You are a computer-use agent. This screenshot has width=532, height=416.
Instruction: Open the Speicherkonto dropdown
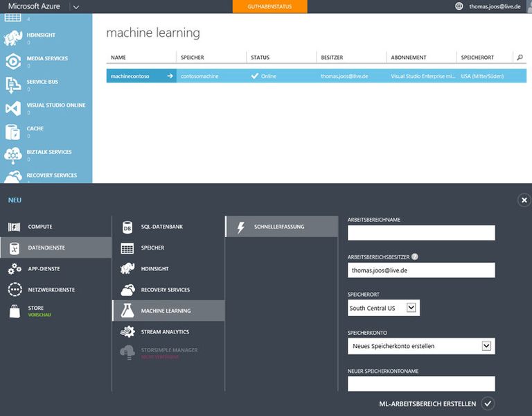pyautogui.click(x=421, y=346)
